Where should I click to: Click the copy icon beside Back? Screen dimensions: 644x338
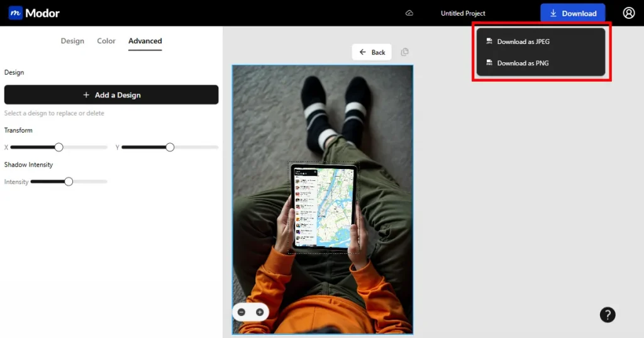click(404, 52)
